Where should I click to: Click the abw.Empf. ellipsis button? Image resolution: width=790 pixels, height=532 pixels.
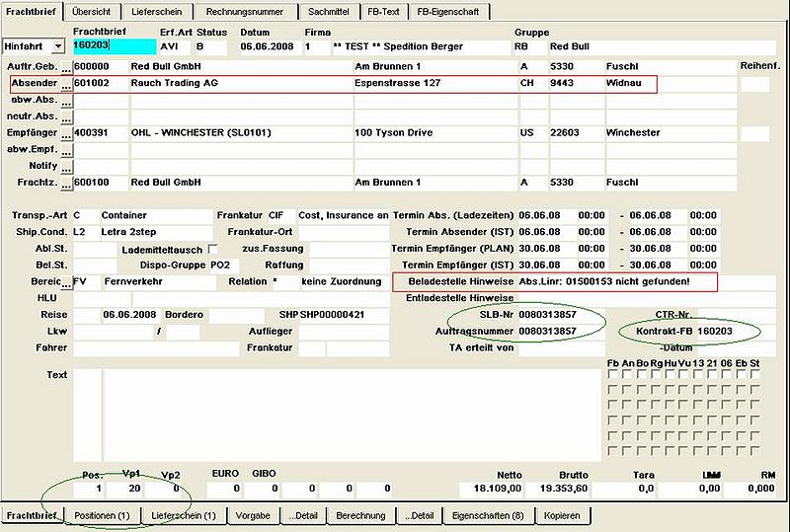pos(66,151)
